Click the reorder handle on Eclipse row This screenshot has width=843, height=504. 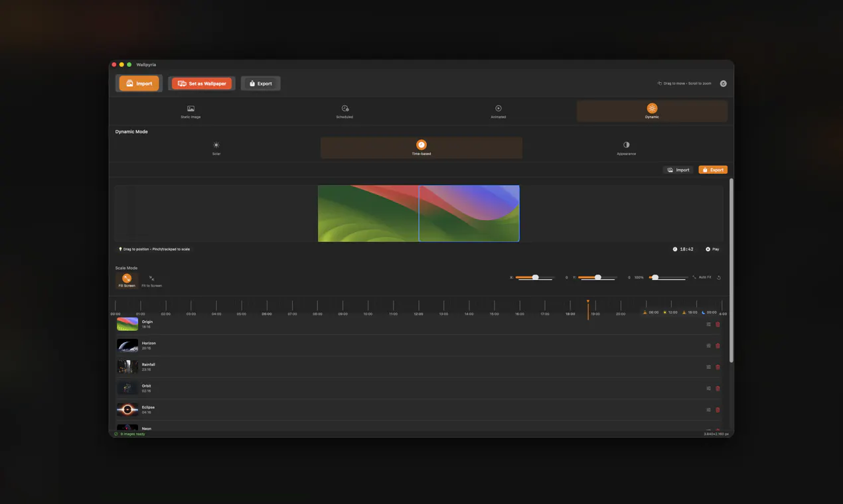(708, 409)
